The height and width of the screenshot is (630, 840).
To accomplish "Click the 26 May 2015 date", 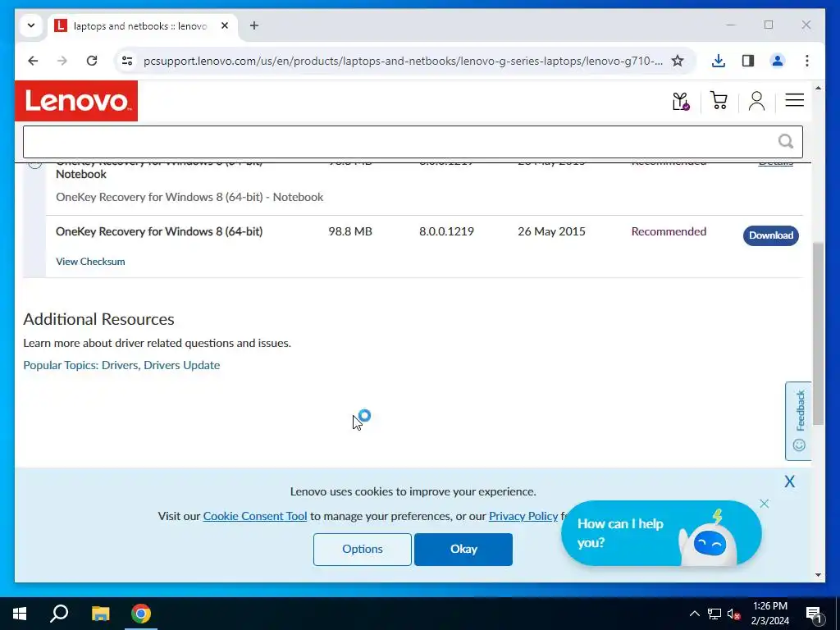I will pyautogui.click(x=551, y=231).
